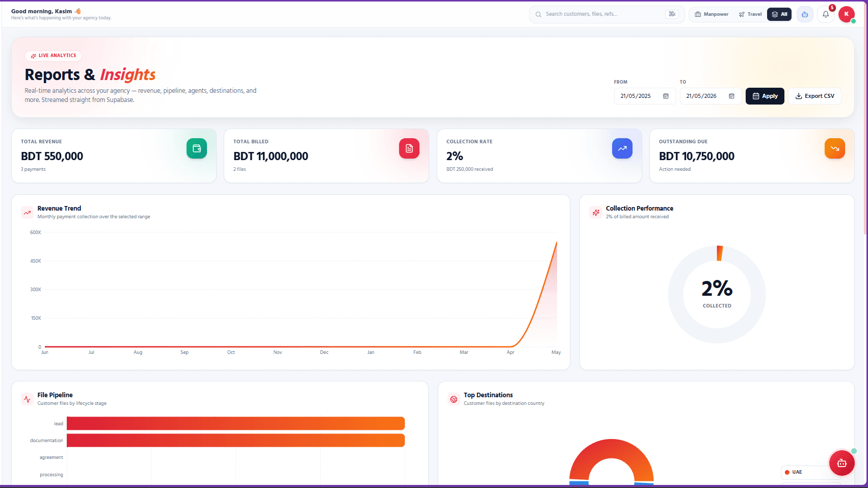868x488 pixels.
Task: Click the Collection Performance donut chart
Action: coord(717,294)
